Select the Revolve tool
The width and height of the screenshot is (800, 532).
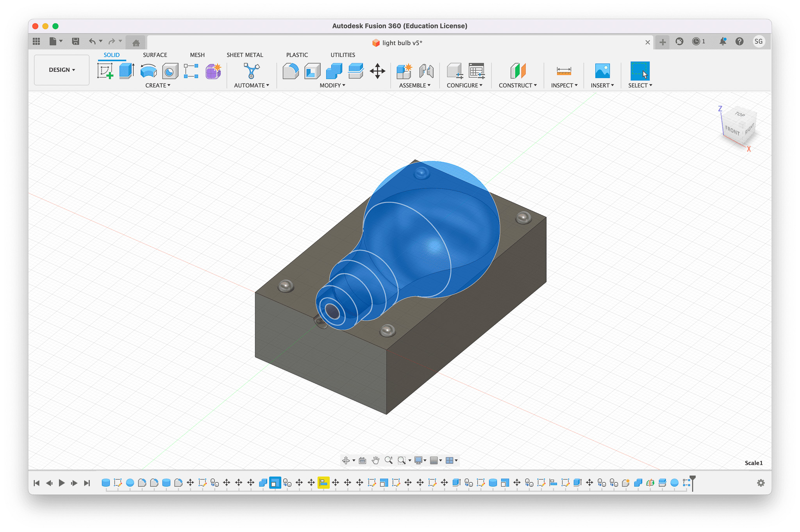148,71
